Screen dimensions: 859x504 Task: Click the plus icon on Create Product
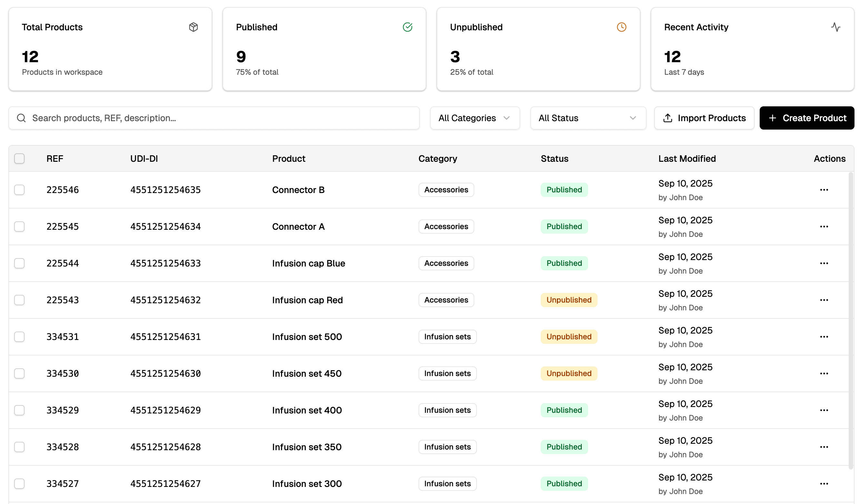[772, 118]
